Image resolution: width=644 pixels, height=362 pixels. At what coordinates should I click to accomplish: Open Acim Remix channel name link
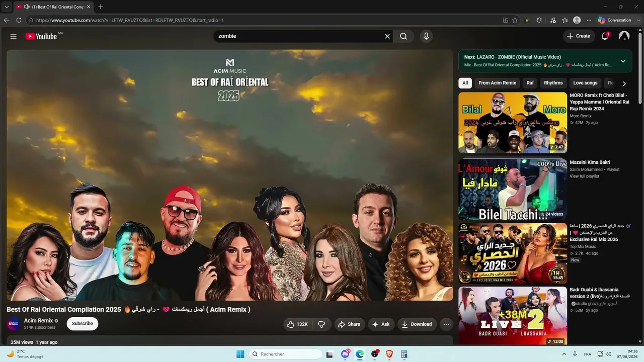(38, 321)
